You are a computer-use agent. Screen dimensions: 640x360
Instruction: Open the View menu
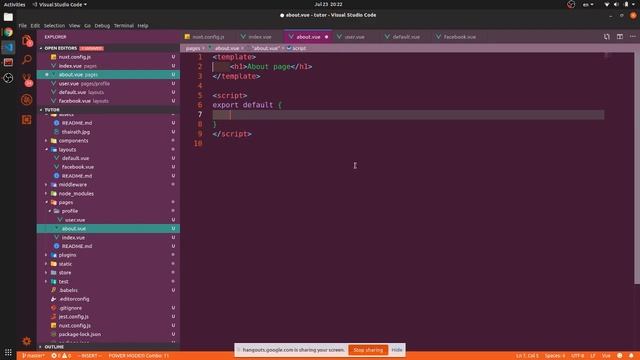(x=74, y=26)
